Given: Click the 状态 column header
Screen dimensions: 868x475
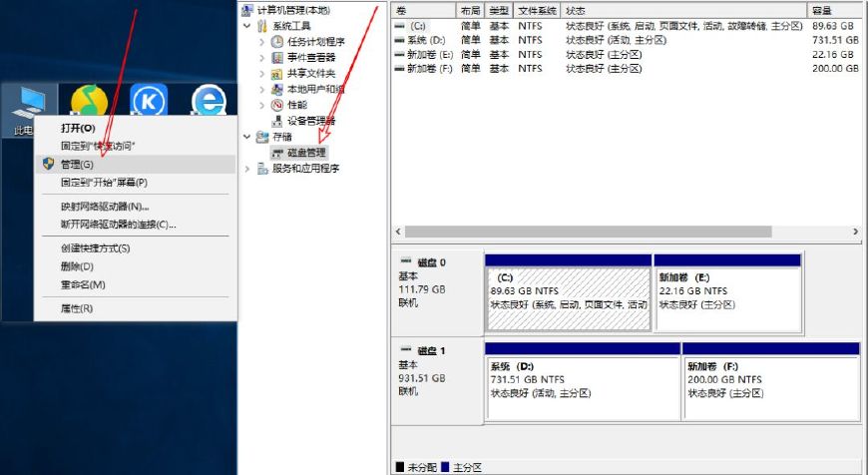Looking at the screenshot, I should pos(684,11).
